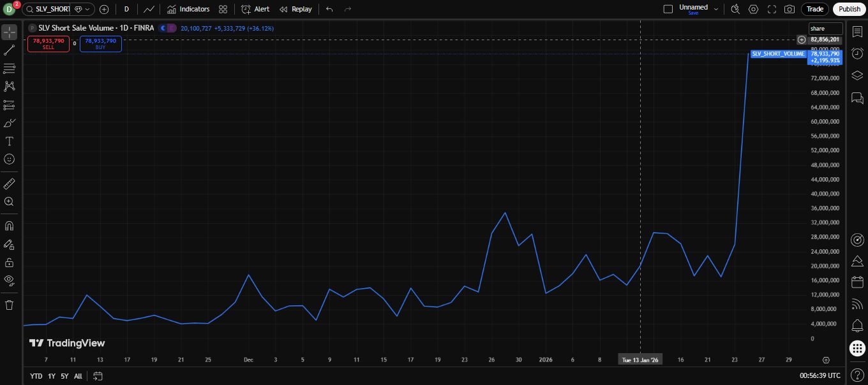Activate the zoom in tool

click(x=10, y=201)
